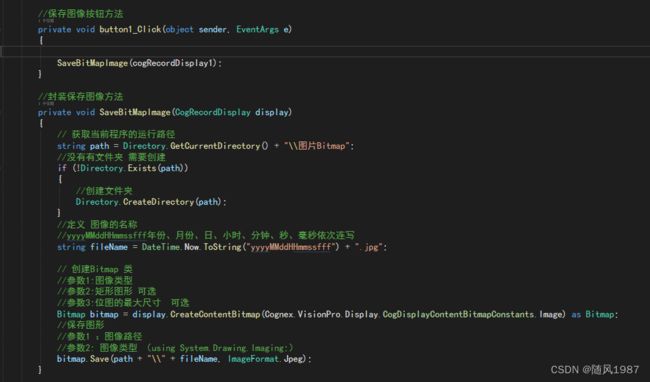The image size is (650, 382).
Task: Click the comment '//没有有文件夹 需要创建'
Action: click(x=111, y=157)
